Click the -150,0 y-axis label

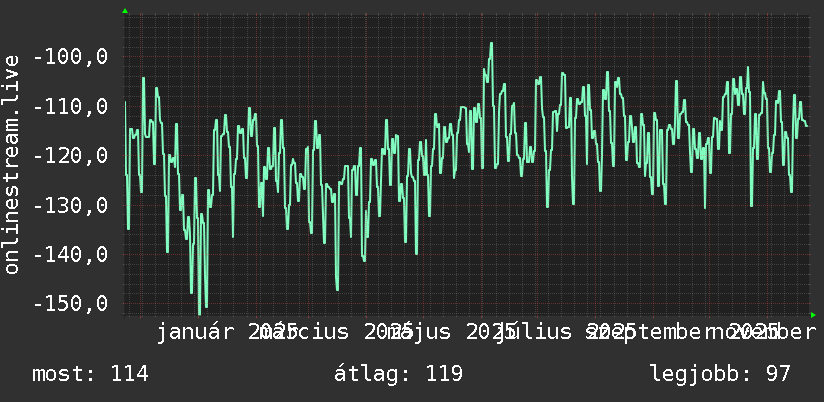pos(70,303)
